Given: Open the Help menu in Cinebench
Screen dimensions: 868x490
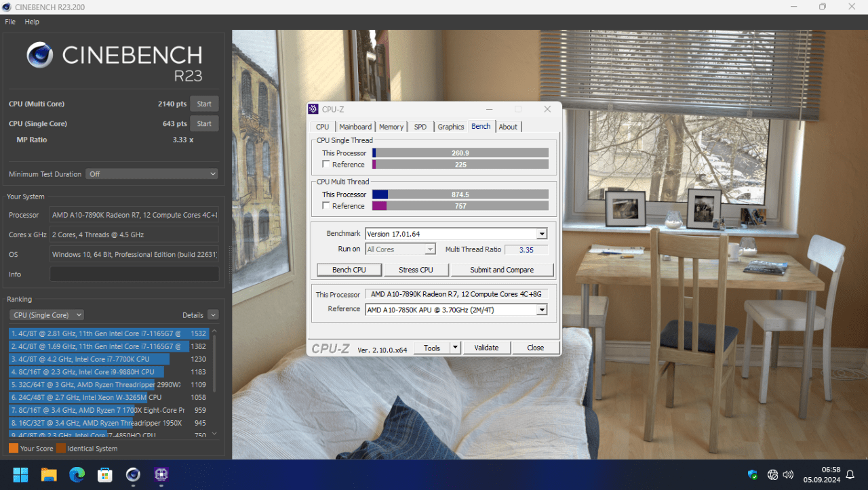Looking at the screenshot, I should pos(32,22).
